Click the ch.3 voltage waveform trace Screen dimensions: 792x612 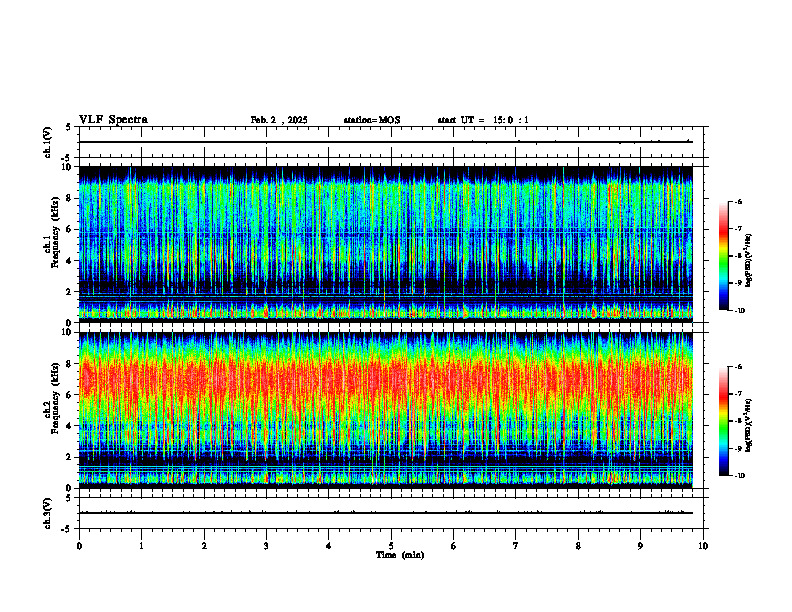(x=386, y=513)
